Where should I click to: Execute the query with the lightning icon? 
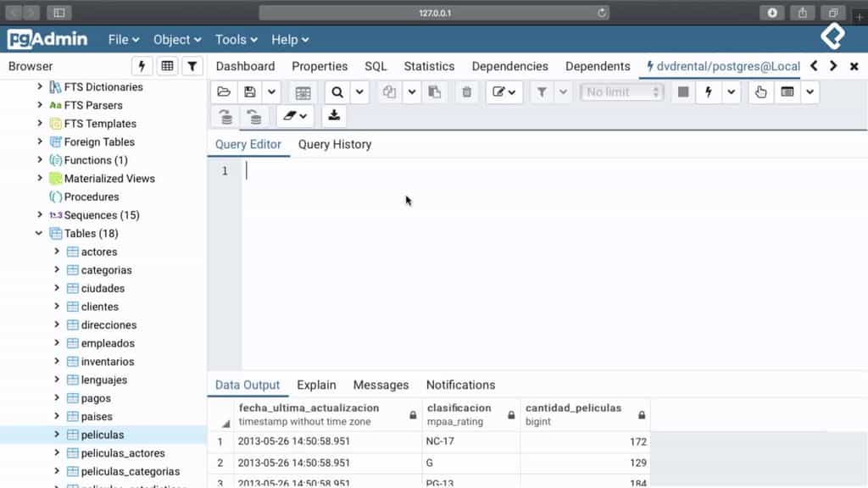[x=709, y=91]
